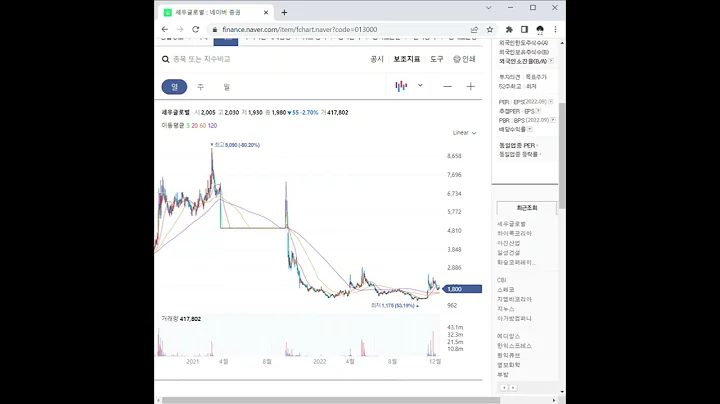Click the scrollbar down arrow
The height and width of the screenshot is (404, 720).
(x=562, y=392)
